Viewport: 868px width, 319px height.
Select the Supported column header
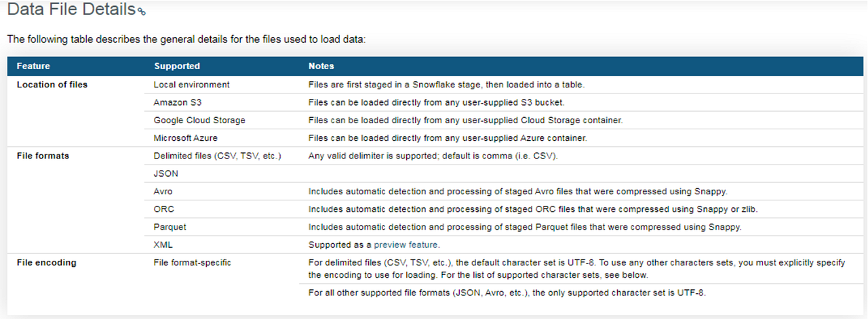tap(177, 66)
